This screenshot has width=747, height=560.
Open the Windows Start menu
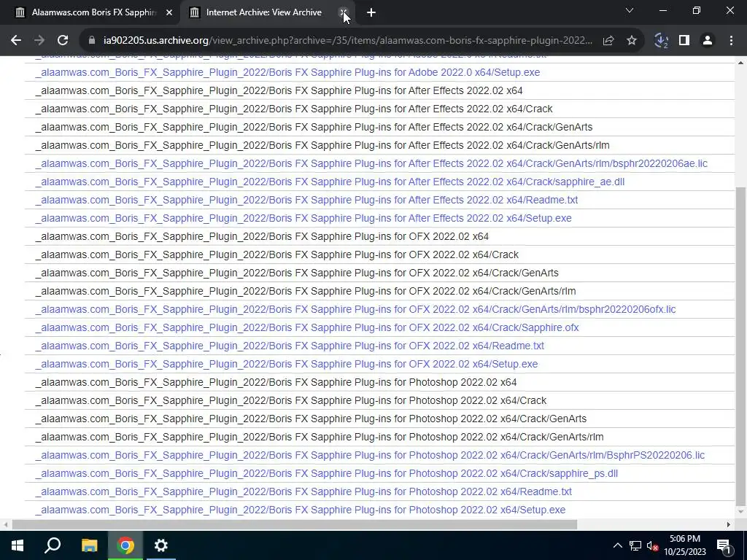tap(18, 545)
